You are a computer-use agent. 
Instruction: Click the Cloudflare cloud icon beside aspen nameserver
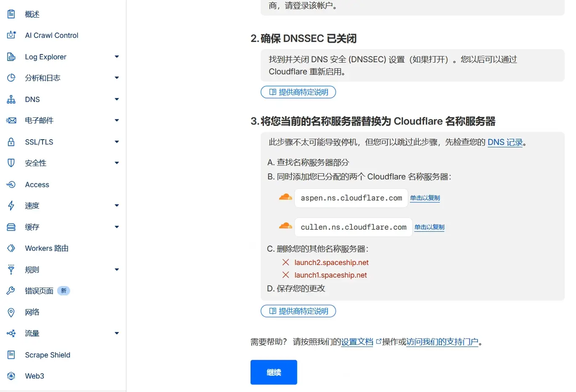coord(285,197)
